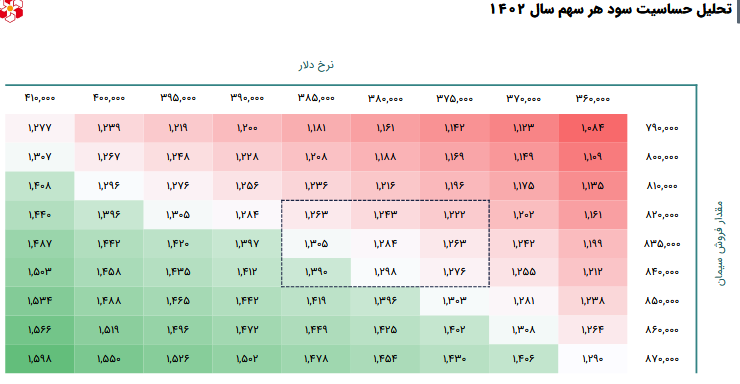Select the cell with value ۱,۵۶۶
The width and height of the screenshot is (740, 384).
click(x=40, y=330)
